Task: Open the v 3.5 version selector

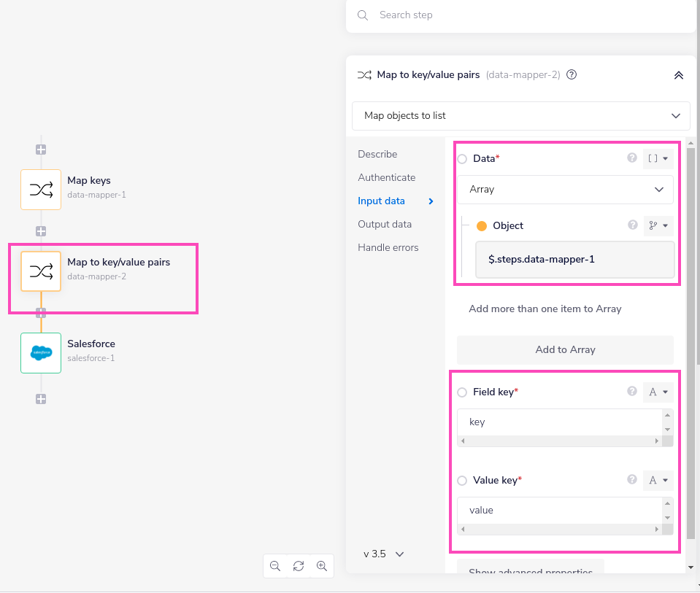Action: 384,554
